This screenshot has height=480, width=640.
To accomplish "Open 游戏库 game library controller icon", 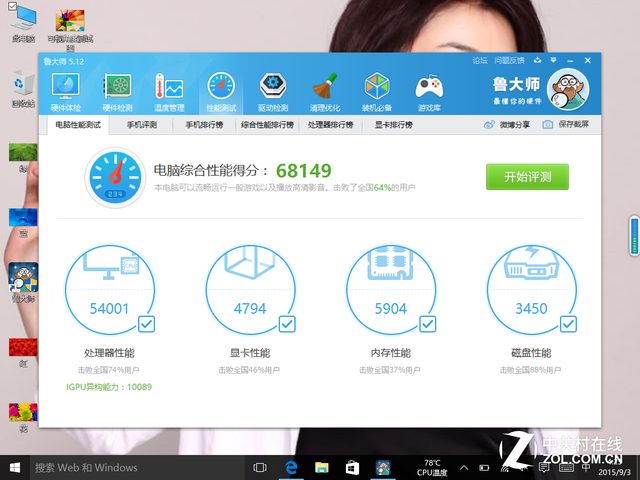I will [x=429, y=92].
